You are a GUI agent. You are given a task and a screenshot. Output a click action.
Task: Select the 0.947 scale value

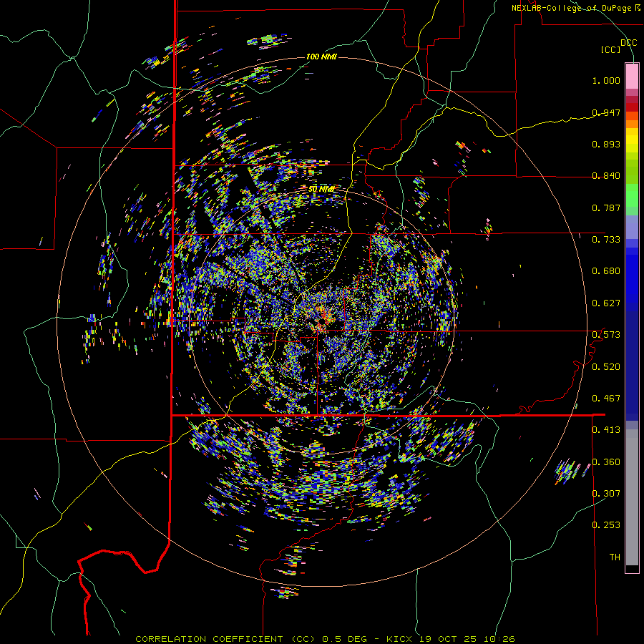(606, 112)
